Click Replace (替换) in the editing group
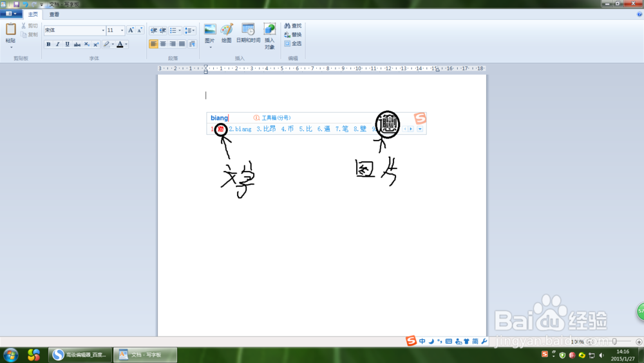Screen dimensions: 644x363 pos(292,35)
